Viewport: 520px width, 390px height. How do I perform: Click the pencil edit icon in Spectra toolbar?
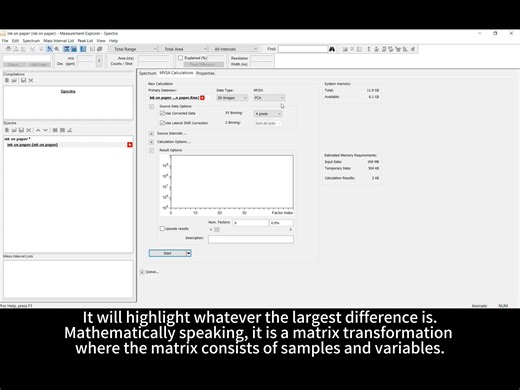[69, 130]
